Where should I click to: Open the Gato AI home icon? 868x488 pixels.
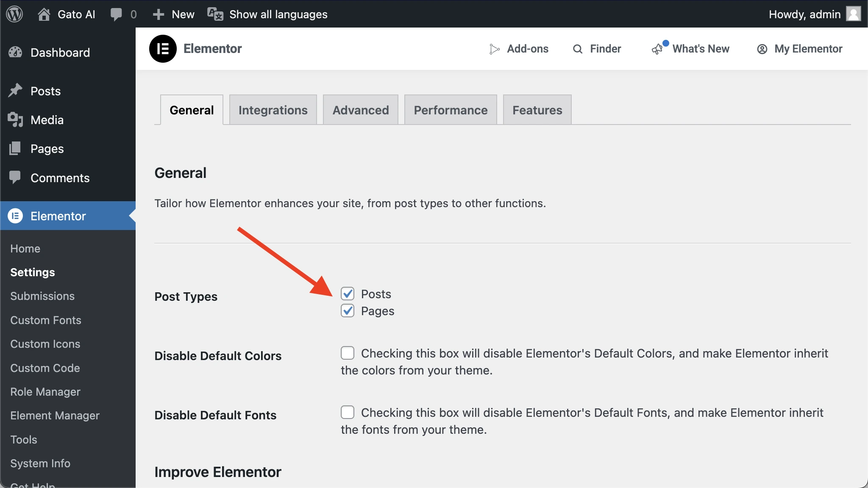click(x=44, y=14)
